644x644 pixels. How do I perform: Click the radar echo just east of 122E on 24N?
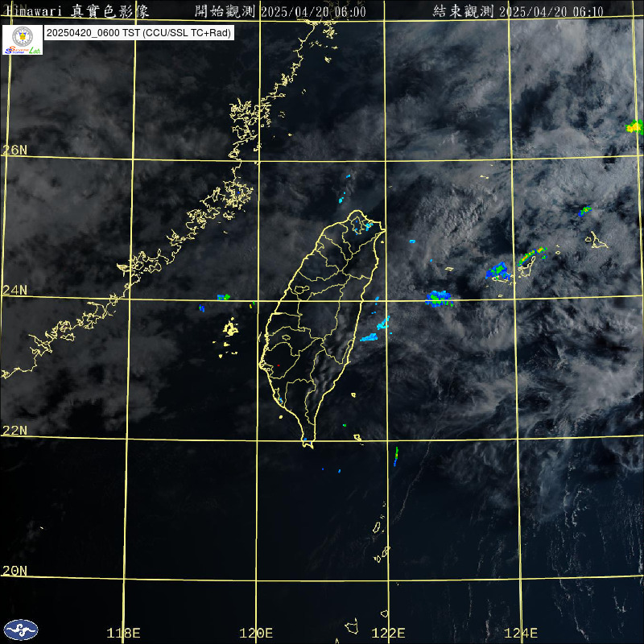[439, 299]
